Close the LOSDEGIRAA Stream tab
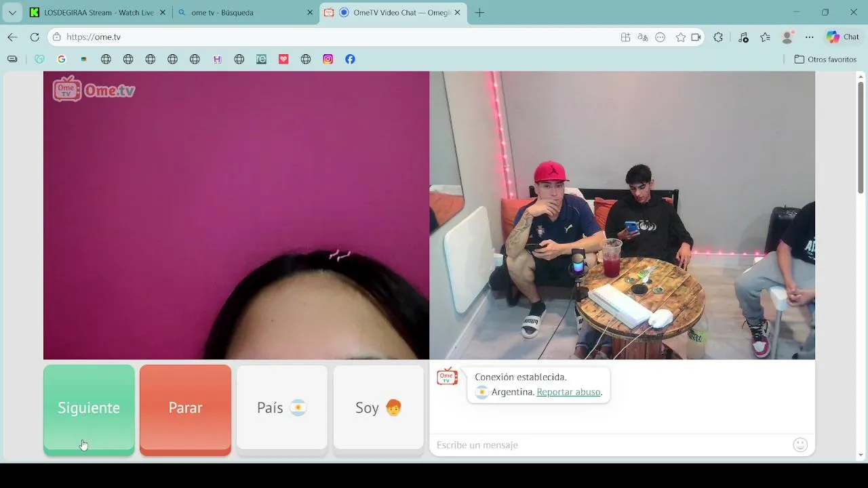Viewport: 868px width, 488px height. coord(162,13)
